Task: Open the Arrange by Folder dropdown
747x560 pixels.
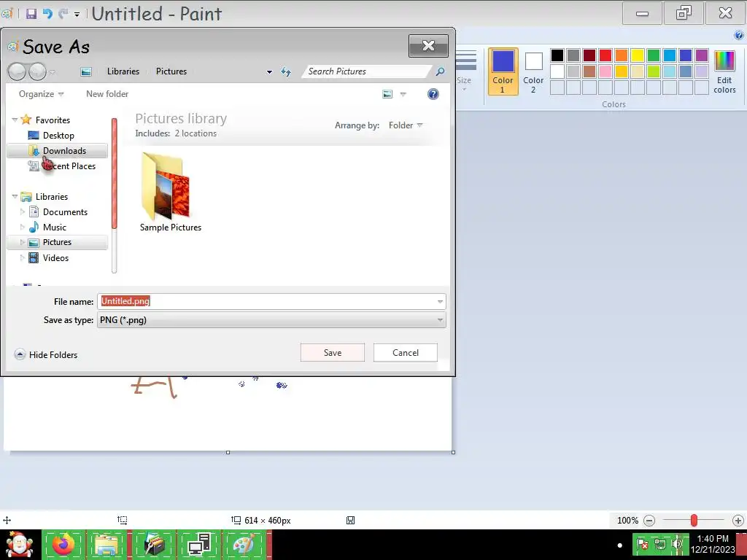Action: tap(406, 125)
